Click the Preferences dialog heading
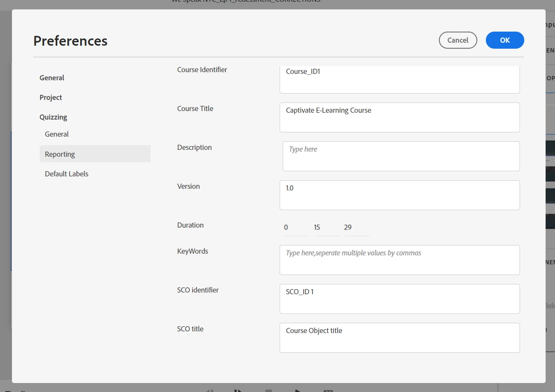Screen dimensions: 555x392 [x=70, y=41]
